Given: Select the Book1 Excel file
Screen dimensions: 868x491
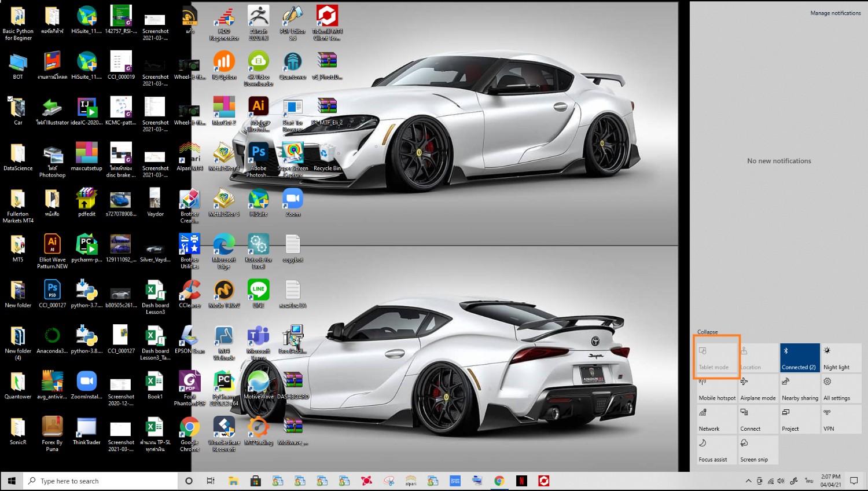Looking at the screenshot, I should 155,385.
